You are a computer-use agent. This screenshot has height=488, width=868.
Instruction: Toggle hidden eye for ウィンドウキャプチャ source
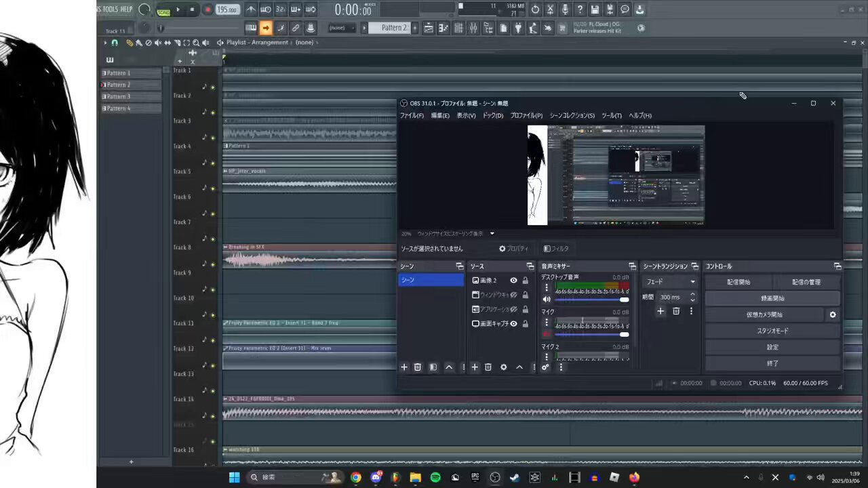(513, 295)
